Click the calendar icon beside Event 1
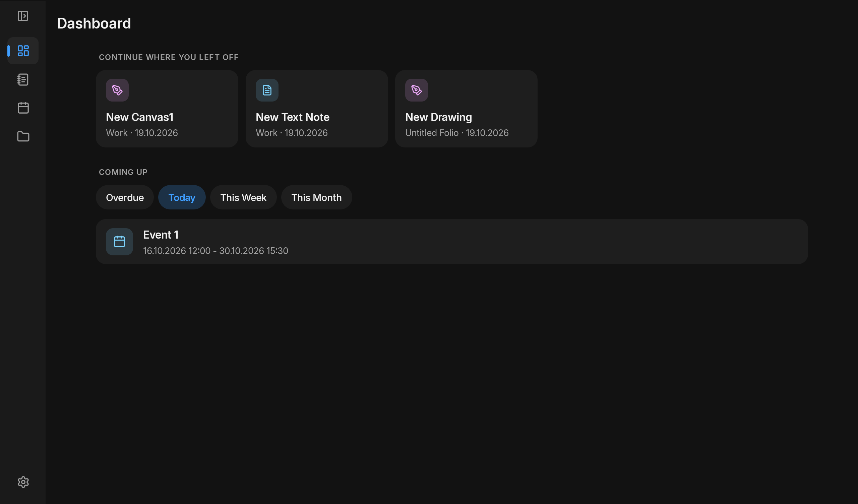858x504 pixels. (x=119, y=242)
